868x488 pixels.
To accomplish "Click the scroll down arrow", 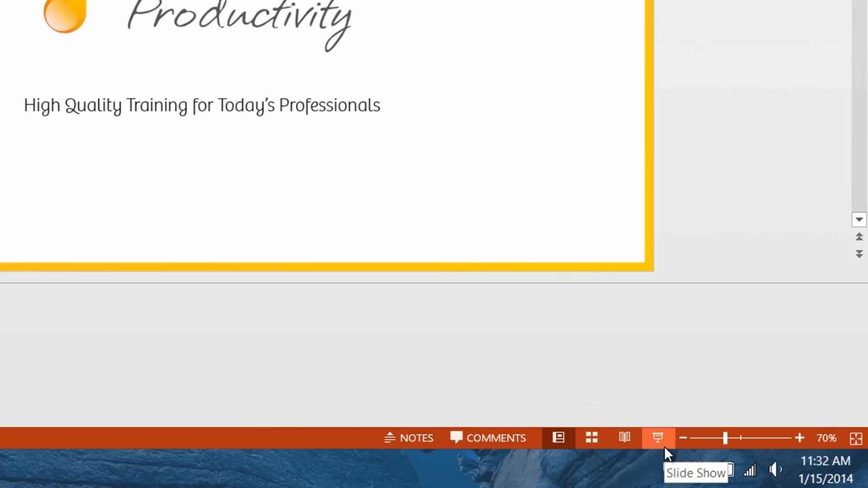I will pyautogui.click(x=859, y=220).
